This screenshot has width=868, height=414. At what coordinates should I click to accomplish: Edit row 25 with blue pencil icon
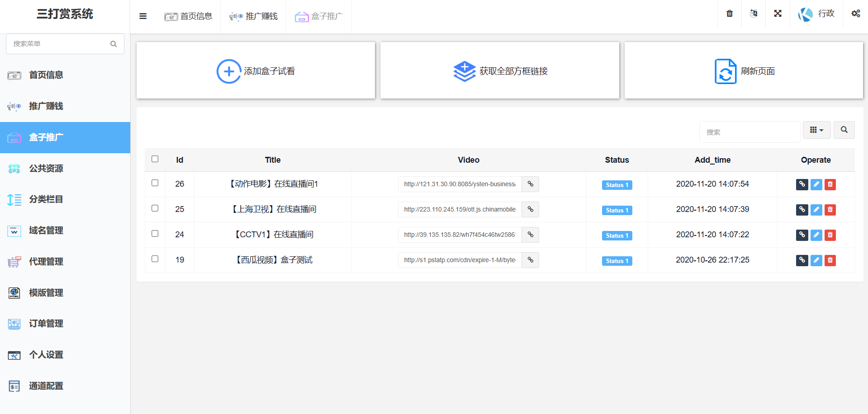[x=816, y=210]
